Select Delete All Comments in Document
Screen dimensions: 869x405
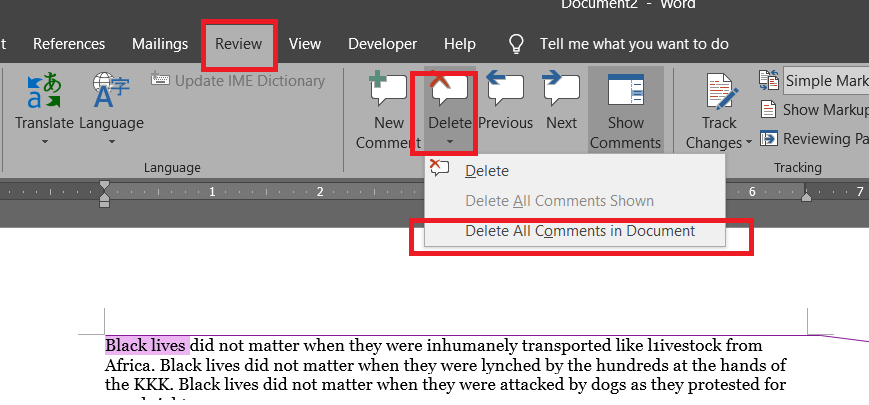coord(580,231)
